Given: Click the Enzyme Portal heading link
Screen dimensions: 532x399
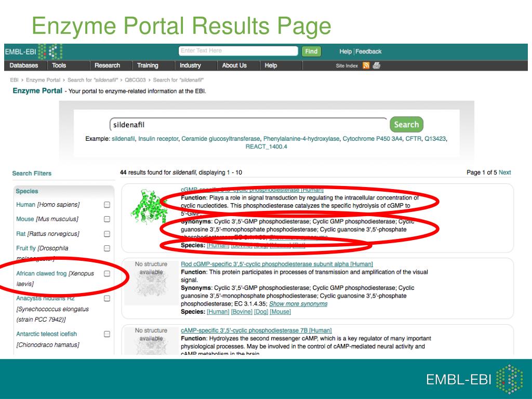Looking at the screenshot, I should click(x=37, y=90).
